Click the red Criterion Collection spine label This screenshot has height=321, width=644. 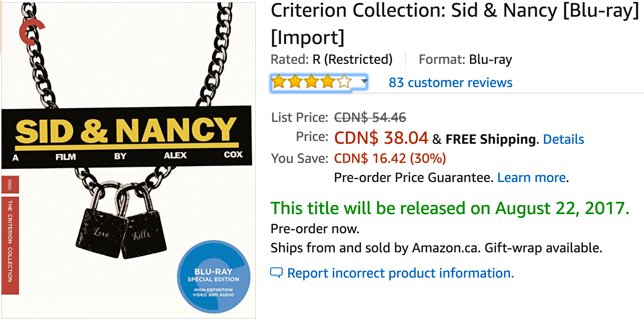click(10, 245)
